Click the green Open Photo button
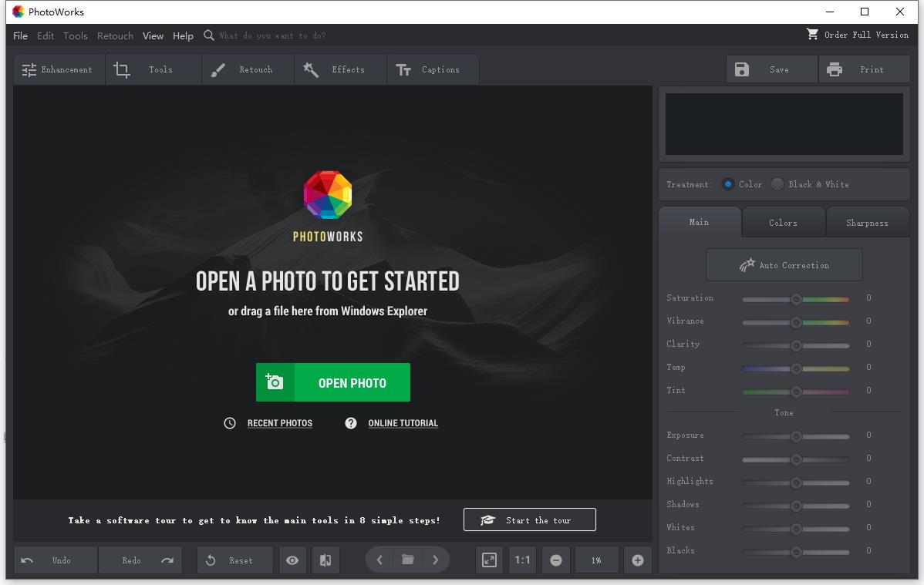The width and height of the screenshot is (924, 585). (x=333, y=382)
